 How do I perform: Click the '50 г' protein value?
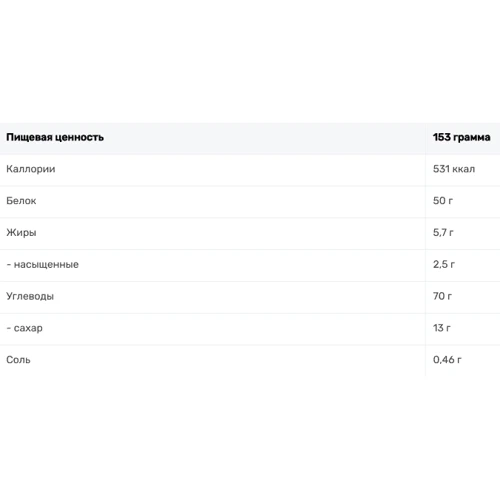[x=443, y=201]
